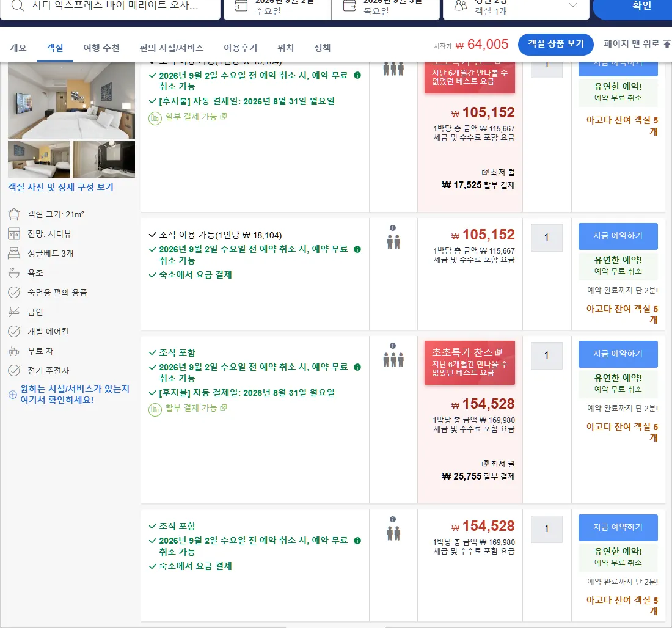Click the bathtub icon beside 욕조
The width and height of the screenshot is (672, 628).
[x=14, y=272]
